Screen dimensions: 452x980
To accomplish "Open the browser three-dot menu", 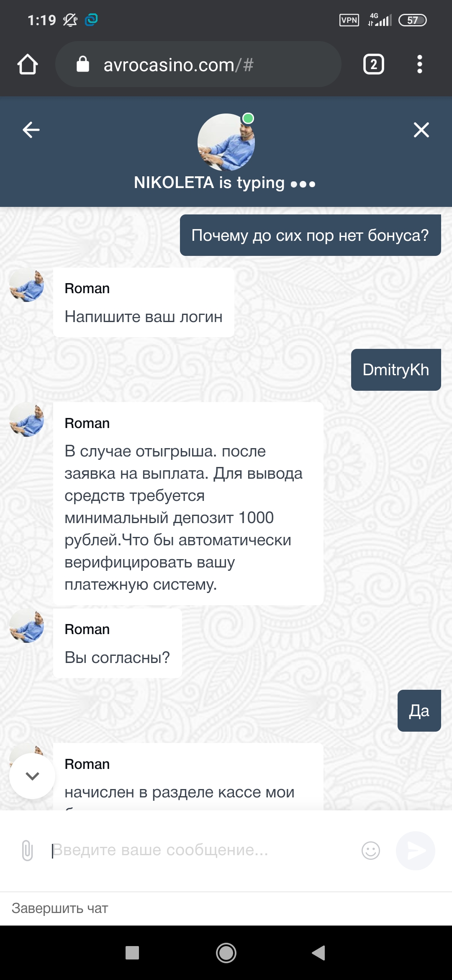I will pos(419,64).
